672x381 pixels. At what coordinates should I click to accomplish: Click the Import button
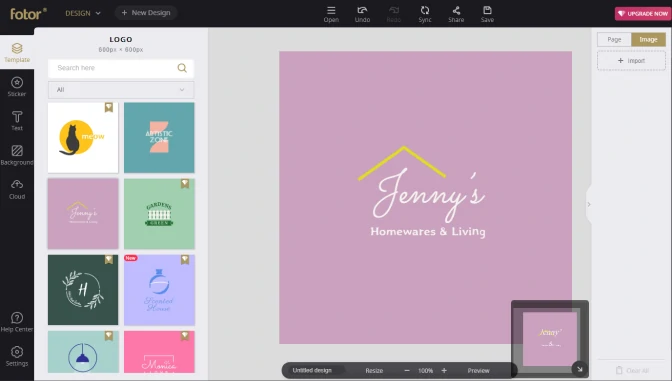pyautogui.click(x=631, y=61)
